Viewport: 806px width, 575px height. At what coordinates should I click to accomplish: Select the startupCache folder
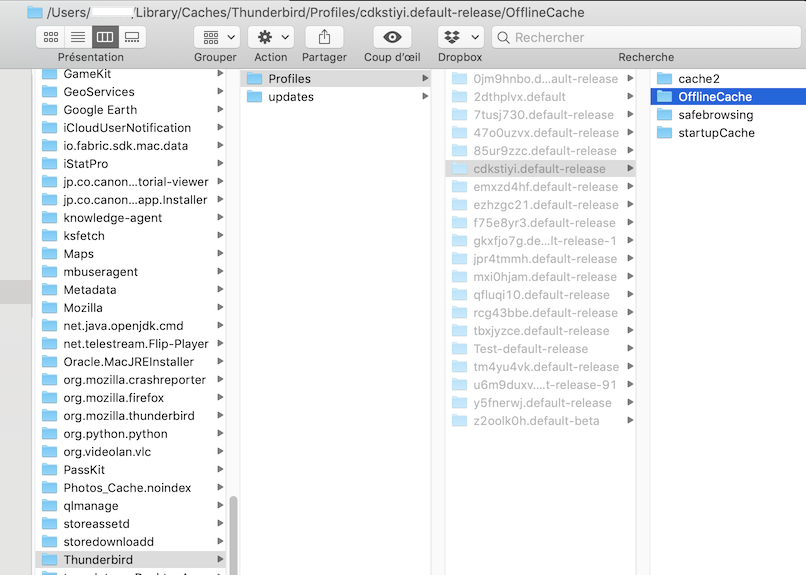tap(728, 133)
